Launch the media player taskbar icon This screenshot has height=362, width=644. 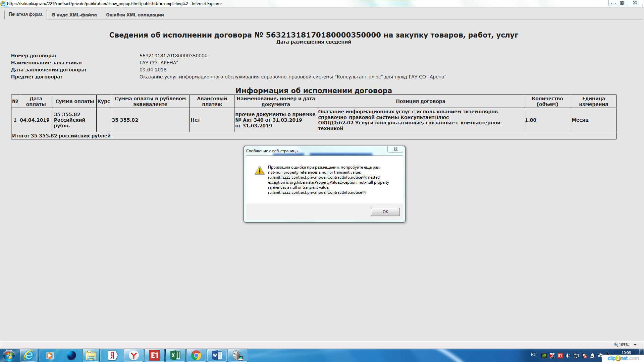pyautogui.click(x=50, y=355)
